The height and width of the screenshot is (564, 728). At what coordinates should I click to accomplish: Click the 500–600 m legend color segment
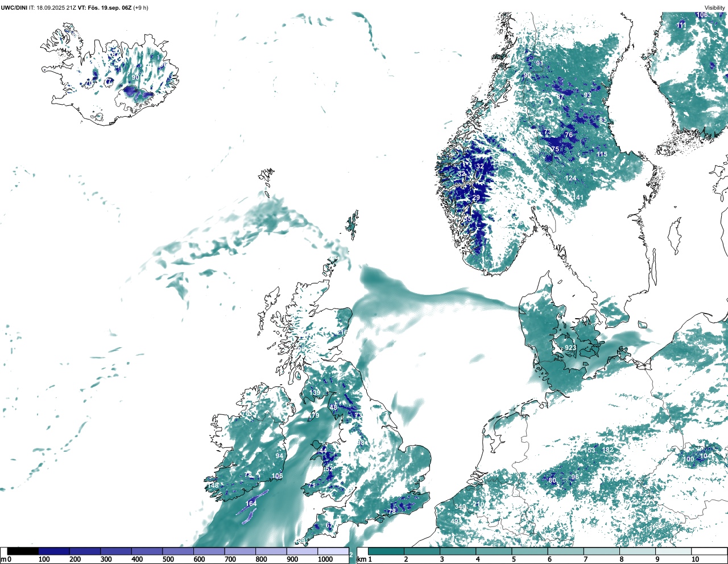click(x=178, y=551)
